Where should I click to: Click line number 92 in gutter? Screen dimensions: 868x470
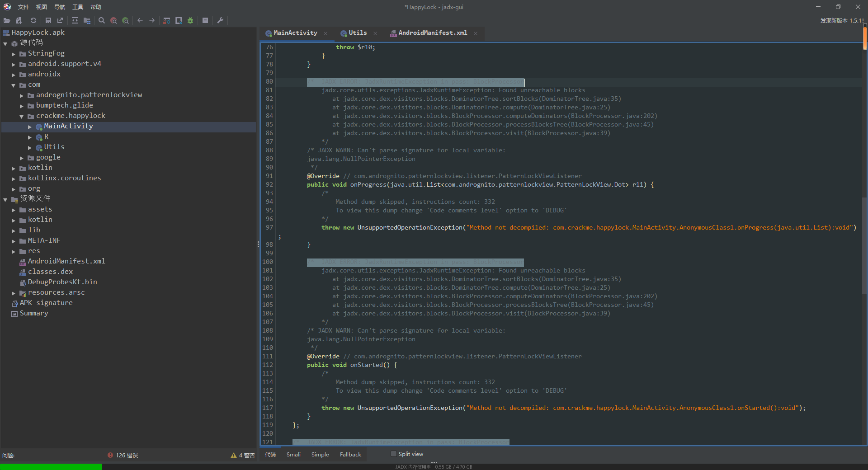269,184
